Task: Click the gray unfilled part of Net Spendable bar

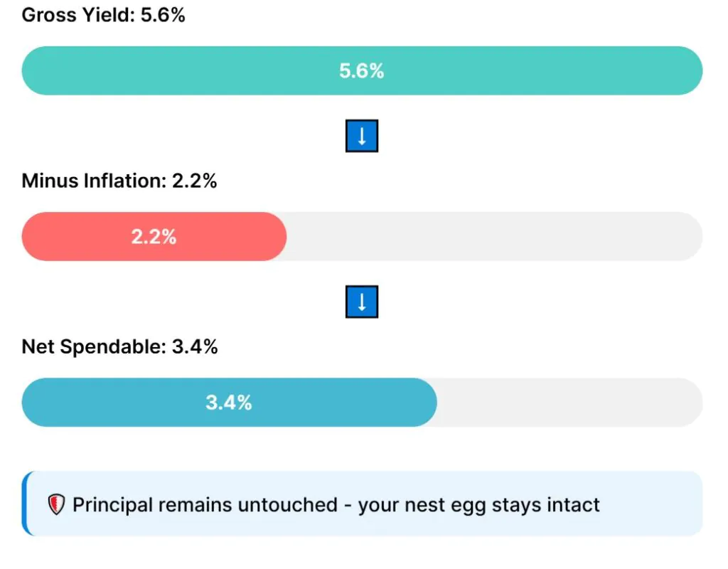Action: [569, 403]
